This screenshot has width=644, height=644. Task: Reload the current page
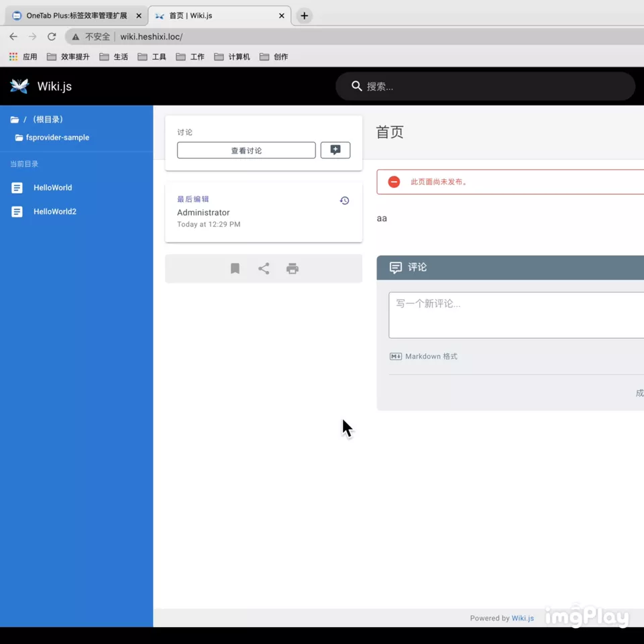tap(52, 36)
